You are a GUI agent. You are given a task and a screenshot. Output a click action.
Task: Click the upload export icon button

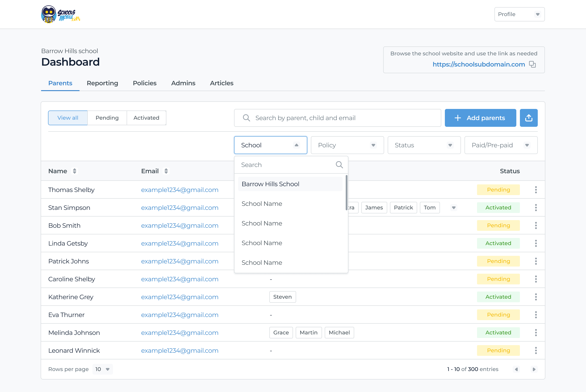(528, 118)
